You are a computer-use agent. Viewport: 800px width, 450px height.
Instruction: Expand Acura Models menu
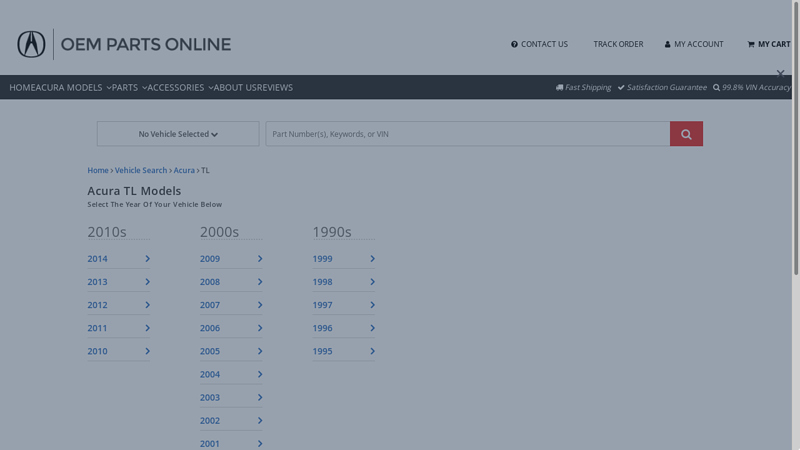click(x=74, y=88)
